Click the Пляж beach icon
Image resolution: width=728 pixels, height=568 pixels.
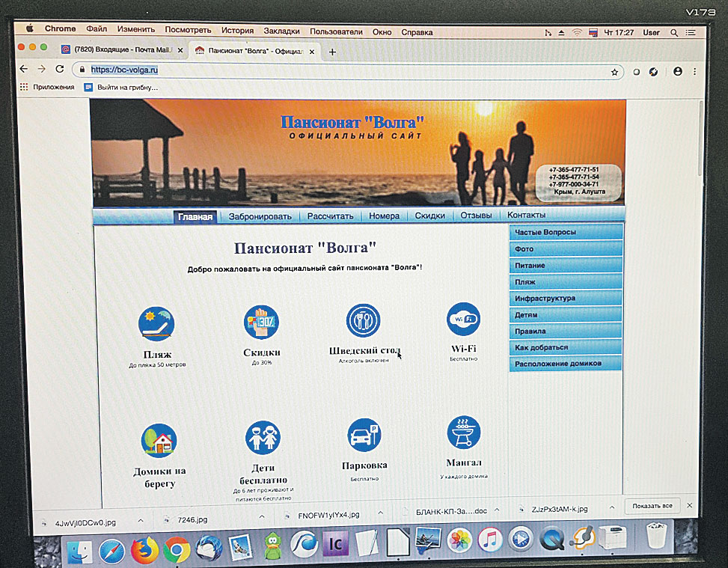156,323
